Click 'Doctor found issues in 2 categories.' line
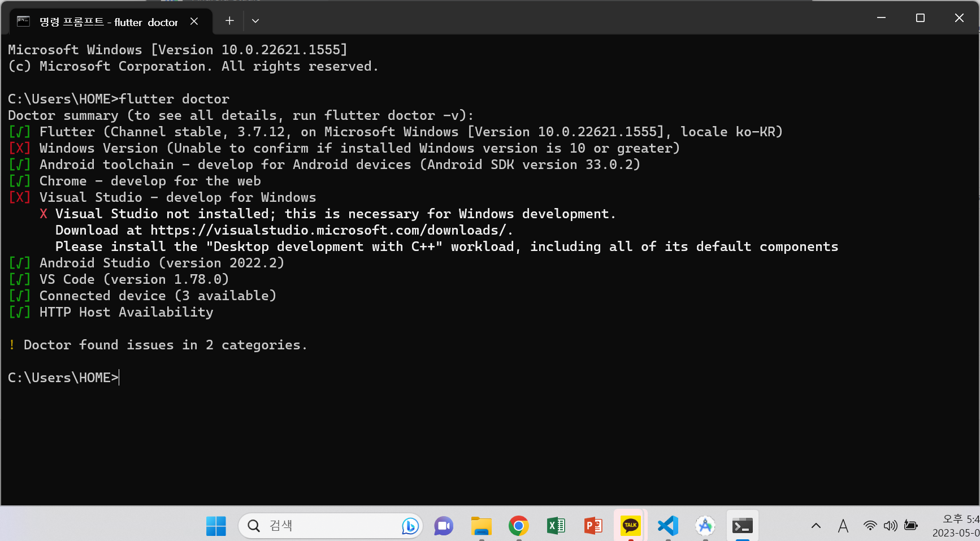980x541 pixels. [x=158, y=345]
